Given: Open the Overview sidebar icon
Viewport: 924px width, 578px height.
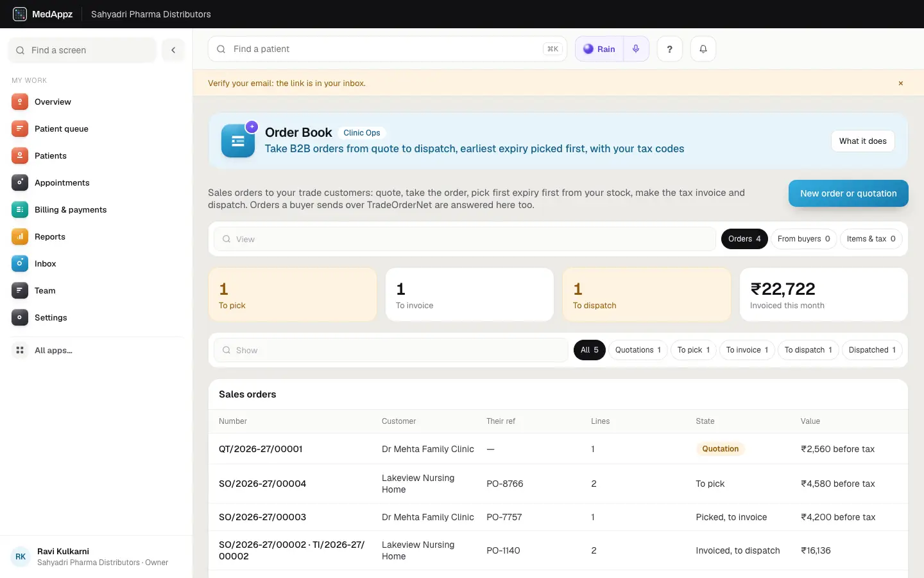Looking at the screenshot, I should click(x=20, y=101).
